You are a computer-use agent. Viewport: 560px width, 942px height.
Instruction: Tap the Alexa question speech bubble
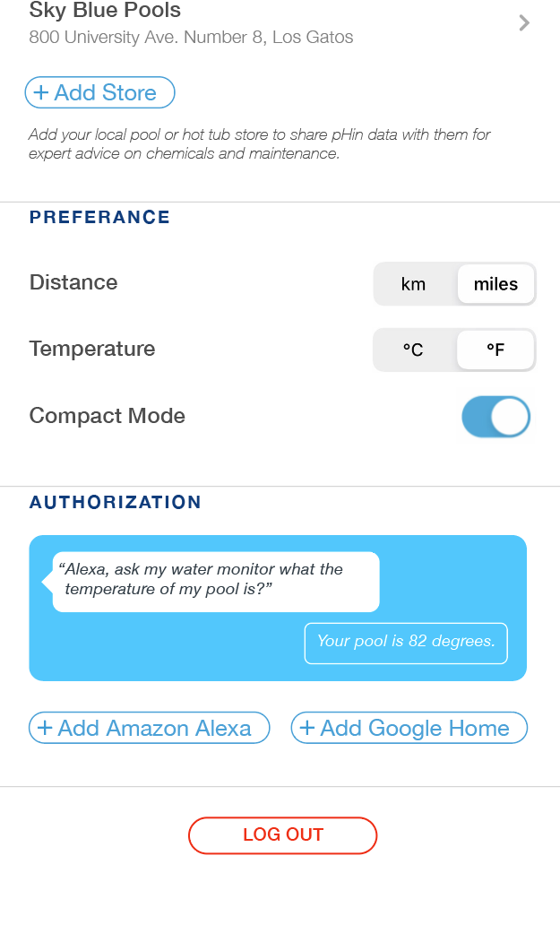(215, 580)
